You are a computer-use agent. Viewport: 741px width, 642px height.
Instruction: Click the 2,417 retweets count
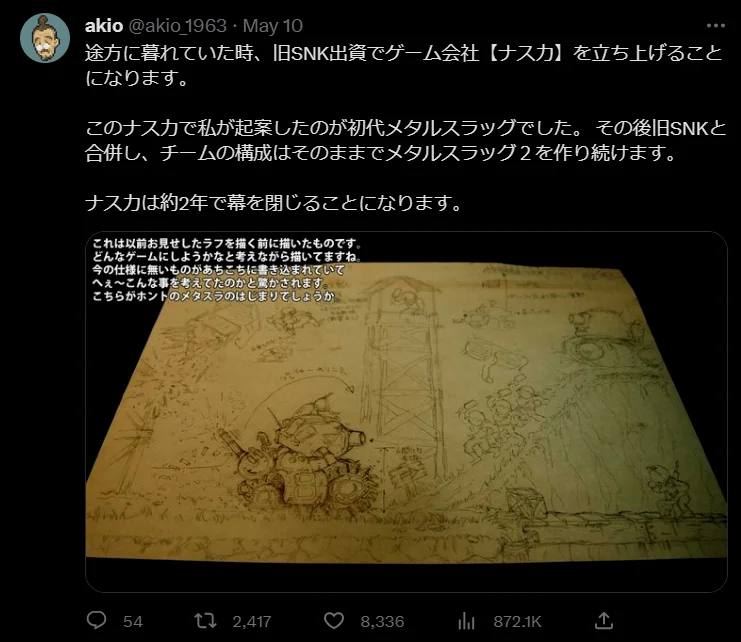[x=252, y=621]
